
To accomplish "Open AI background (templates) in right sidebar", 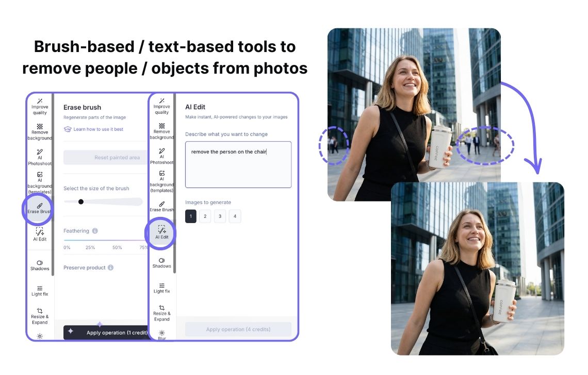I will click(x=161, y=181).
